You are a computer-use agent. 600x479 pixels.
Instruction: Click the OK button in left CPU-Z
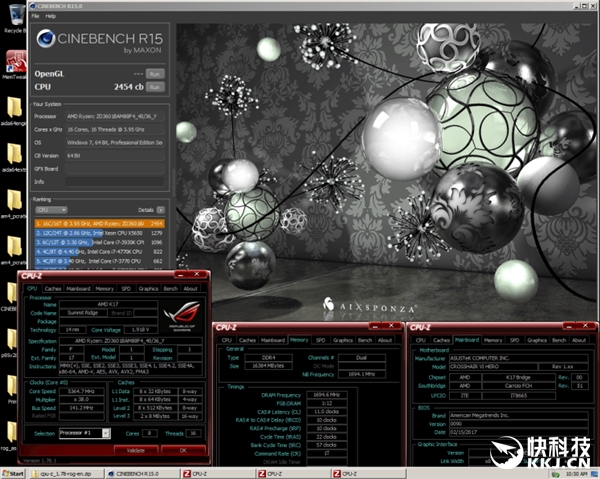pos(183,450)
